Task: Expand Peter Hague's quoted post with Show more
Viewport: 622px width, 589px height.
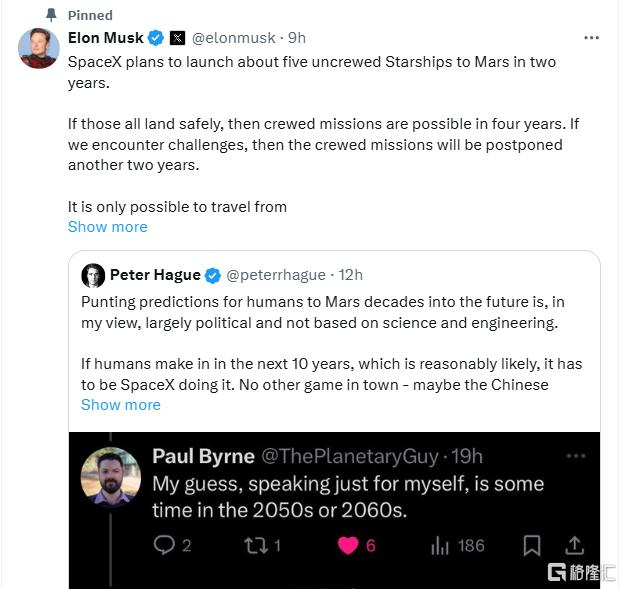Action: [120, 405]
